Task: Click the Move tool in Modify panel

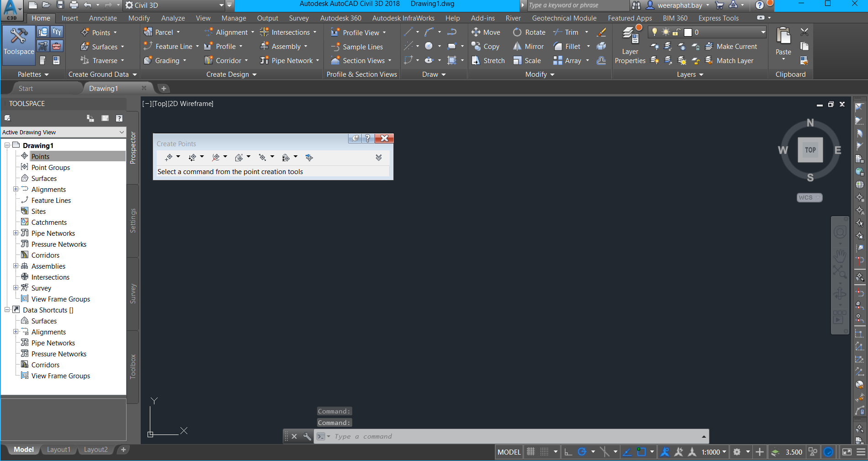Action: [x=486, y=32]
